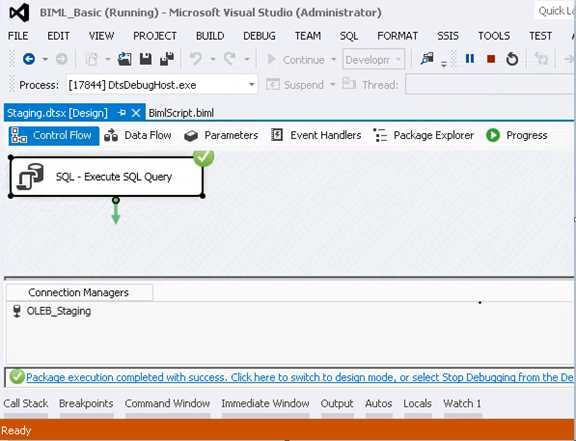576x441 pixels.
Task: Select the Control Flow tab
Action: pyautogui.click(x=54, y=136)
